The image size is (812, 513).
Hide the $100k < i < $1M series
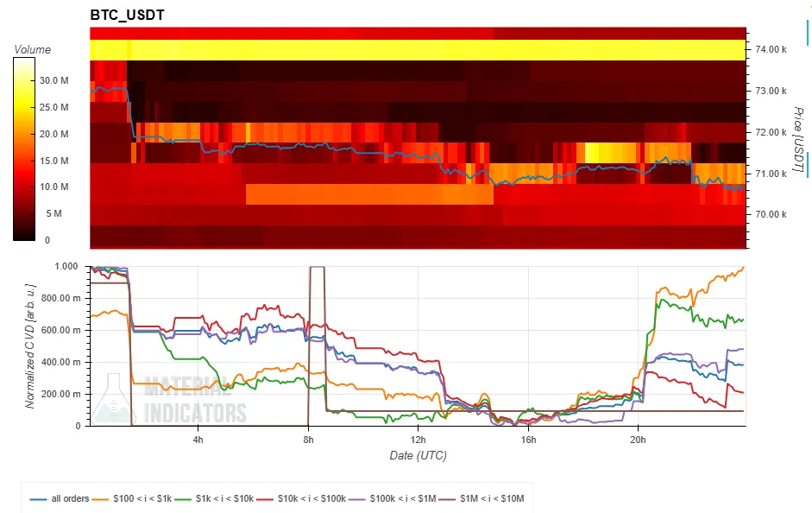point(400,498)
